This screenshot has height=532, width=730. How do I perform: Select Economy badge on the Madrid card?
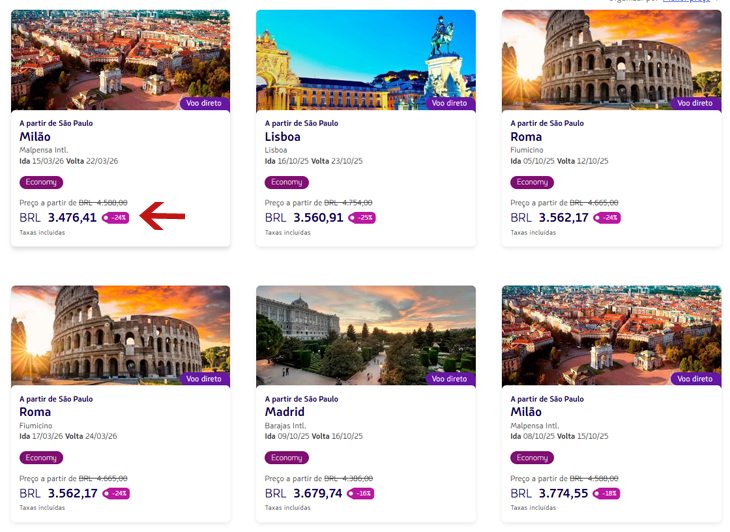(287, 458)
